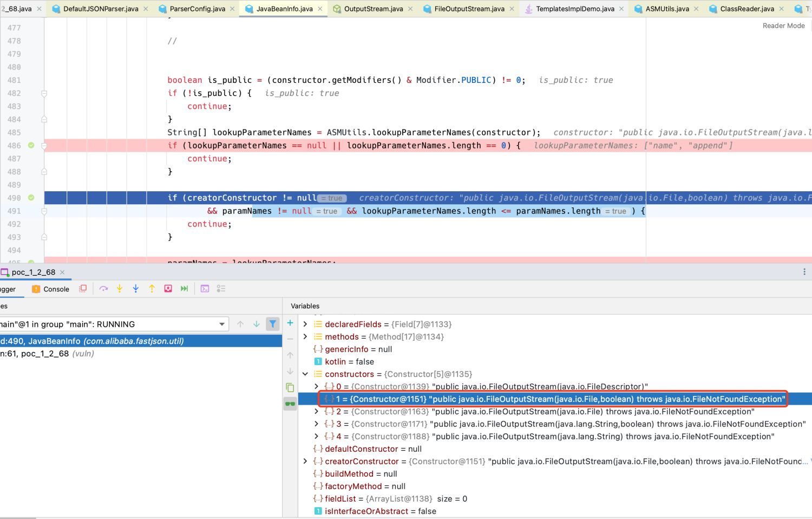
Task: Click the yellow Step Into icon
Action: pyautogui.click(x=120, y=289)
